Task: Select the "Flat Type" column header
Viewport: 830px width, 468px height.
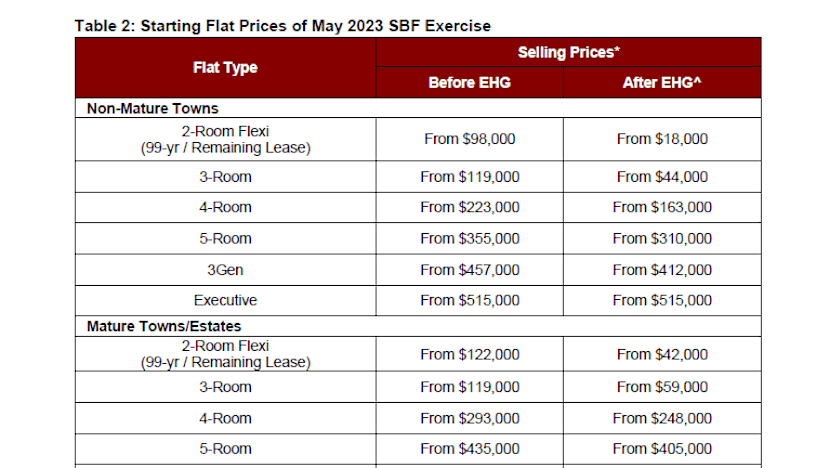Action: tap(225, 68)
